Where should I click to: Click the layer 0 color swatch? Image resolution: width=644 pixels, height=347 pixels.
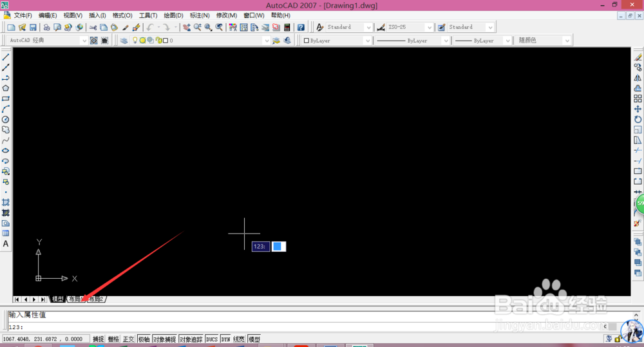(166, 41)
